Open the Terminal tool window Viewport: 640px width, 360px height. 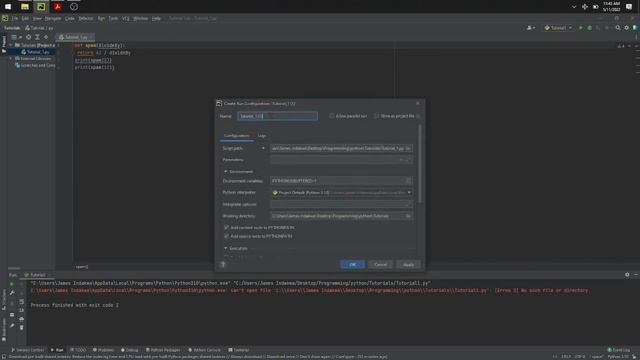(238, 350)
